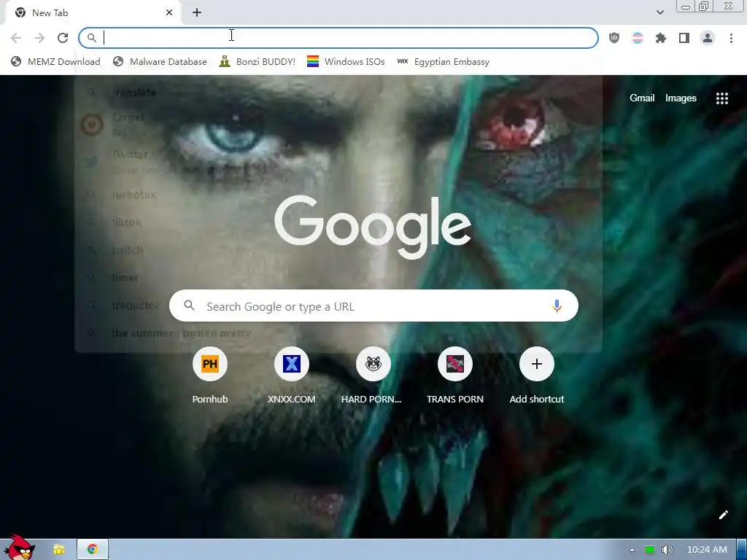Open the Gmail link

coord(642,98)
